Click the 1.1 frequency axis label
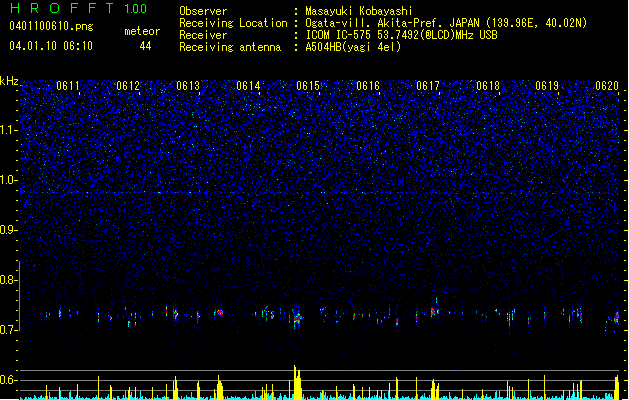 pos(8,130)
